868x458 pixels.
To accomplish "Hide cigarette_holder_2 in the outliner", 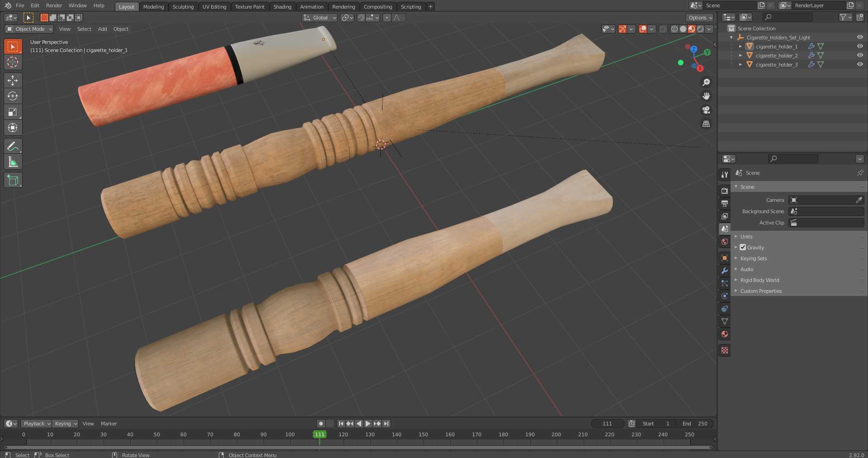I will (860, 55).
